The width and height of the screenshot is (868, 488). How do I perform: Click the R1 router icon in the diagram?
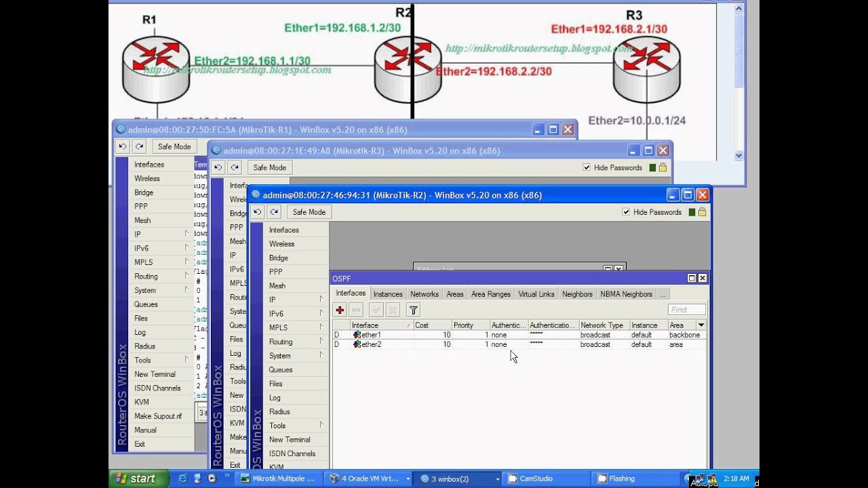tap(156, 70)
